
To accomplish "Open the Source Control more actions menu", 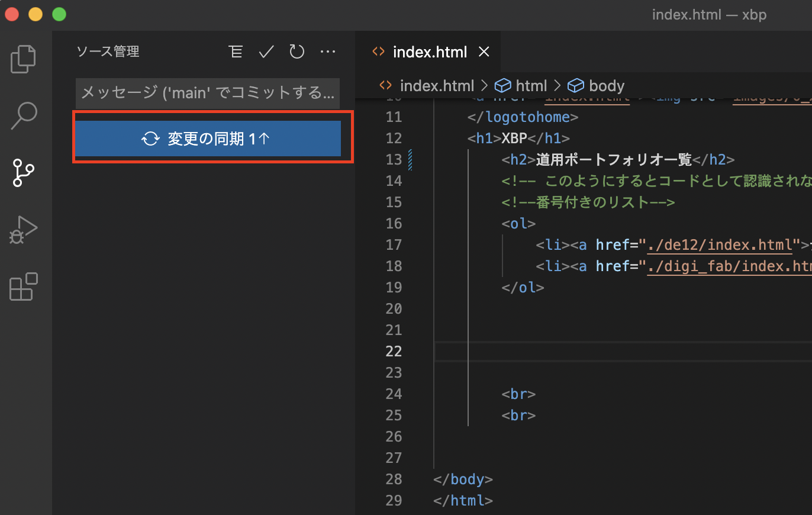I will 328,51.
